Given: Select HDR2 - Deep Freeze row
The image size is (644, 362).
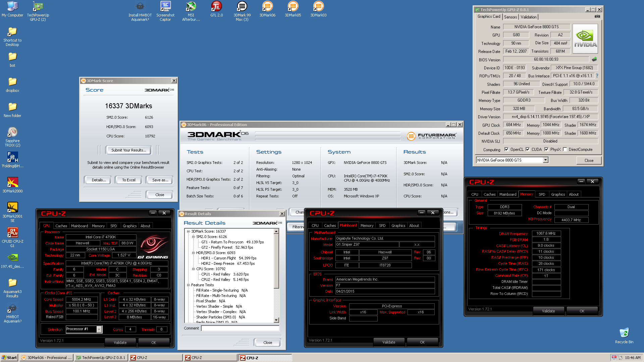Looking at the screenshot, I should point(228,263).
